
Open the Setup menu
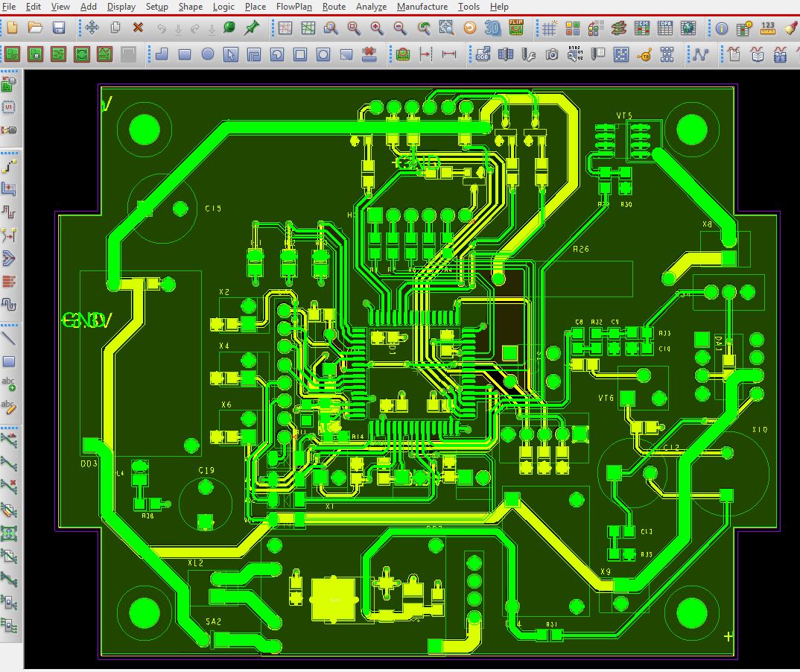click(x=156, y=7)
